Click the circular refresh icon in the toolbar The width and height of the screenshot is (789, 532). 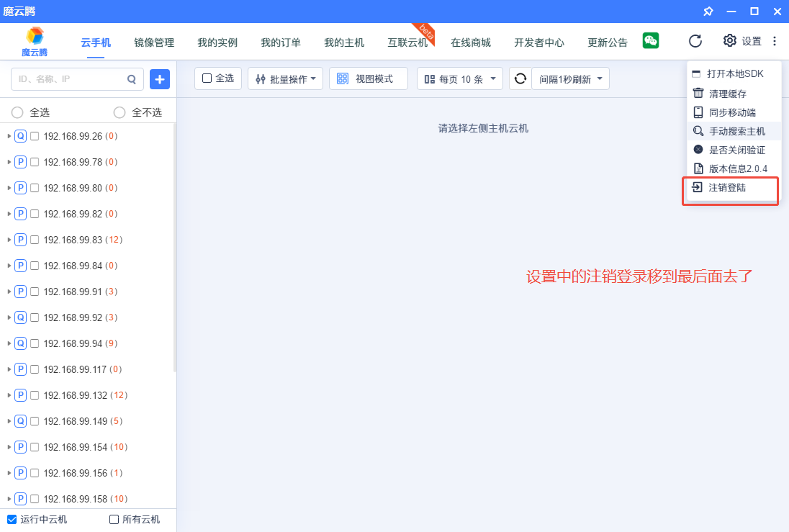click(520, 78)
